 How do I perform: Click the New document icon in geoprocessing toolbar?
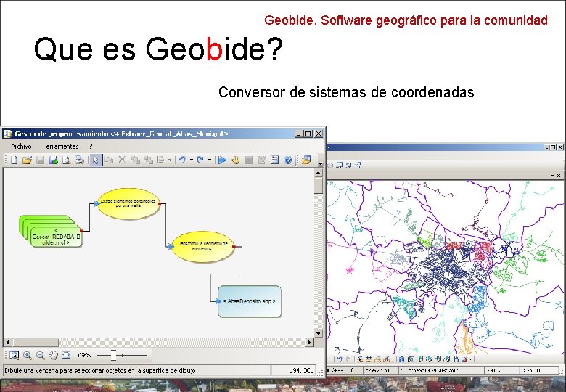14,160
